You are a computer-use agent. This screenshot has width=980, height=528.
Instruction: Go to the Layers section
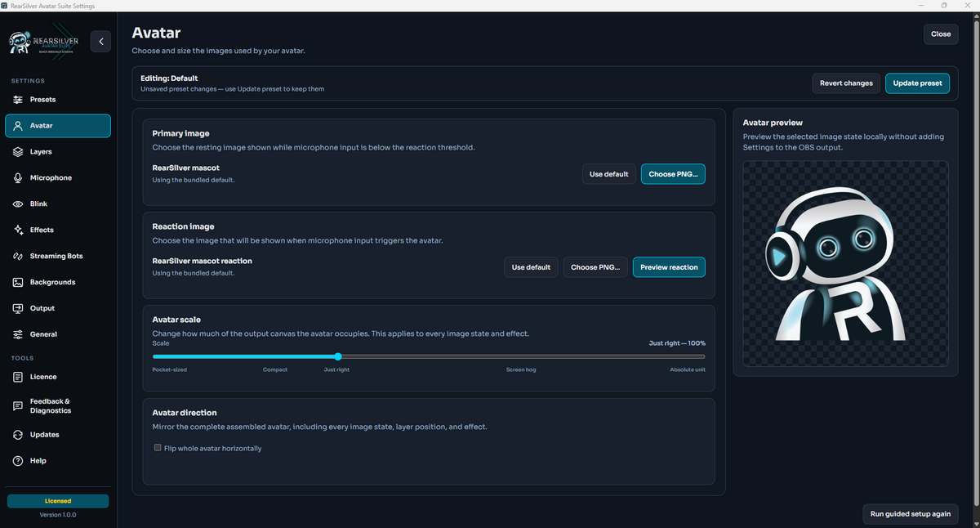(x=58, y=152)
